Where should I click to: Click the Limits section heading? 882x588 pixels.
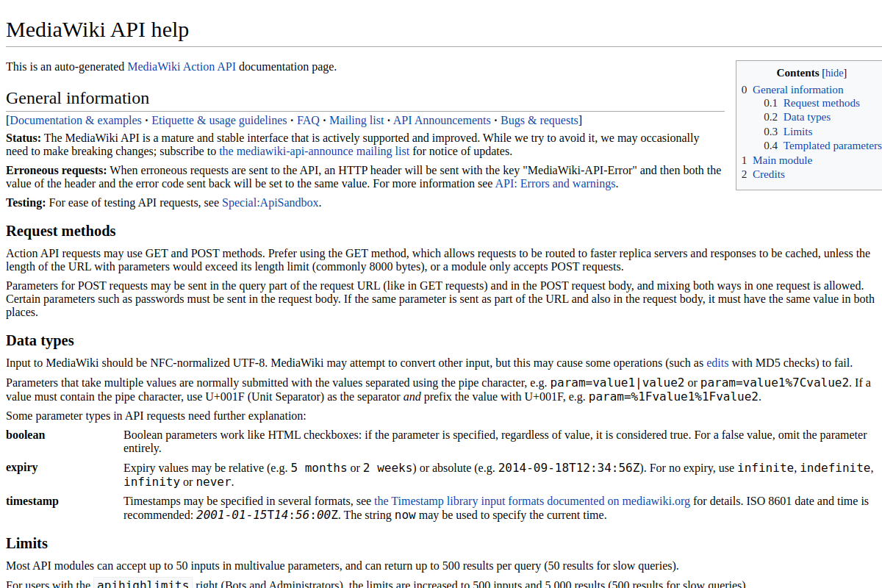[x=27, y=543]
